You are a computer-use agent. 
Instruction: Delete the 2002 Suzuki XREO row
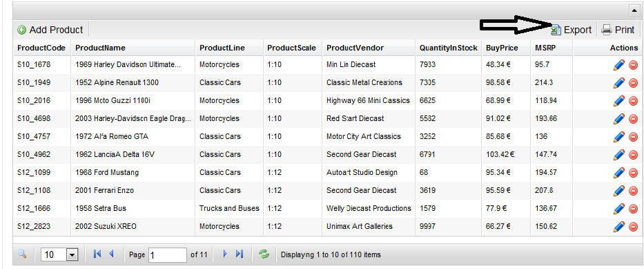[633, 227]
